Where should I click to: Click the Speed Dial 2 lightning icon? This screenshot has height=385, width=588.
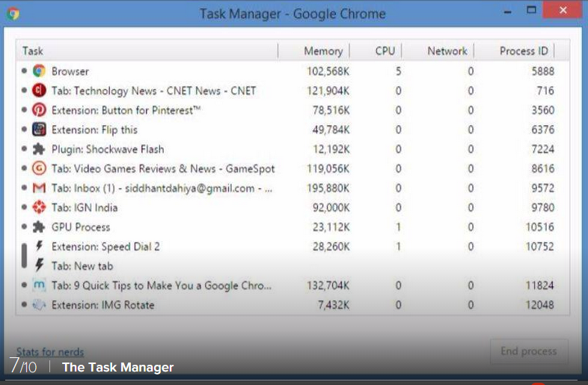pos(39,246)
